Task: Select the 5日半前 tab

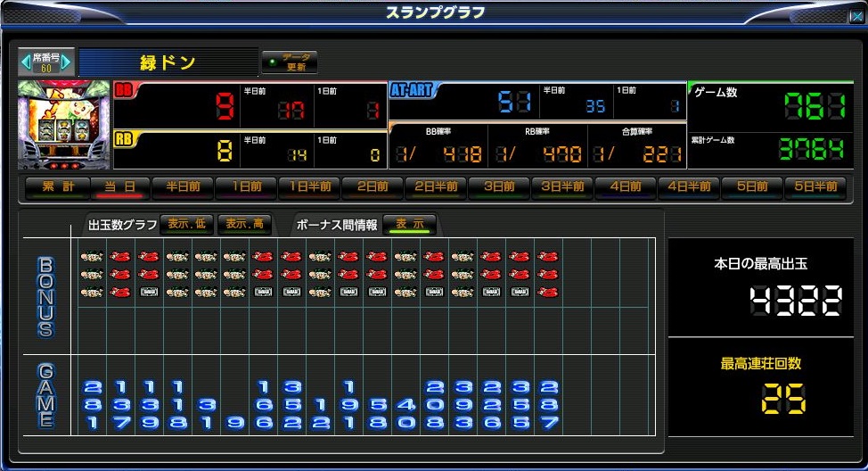Action: pos(815,187)
